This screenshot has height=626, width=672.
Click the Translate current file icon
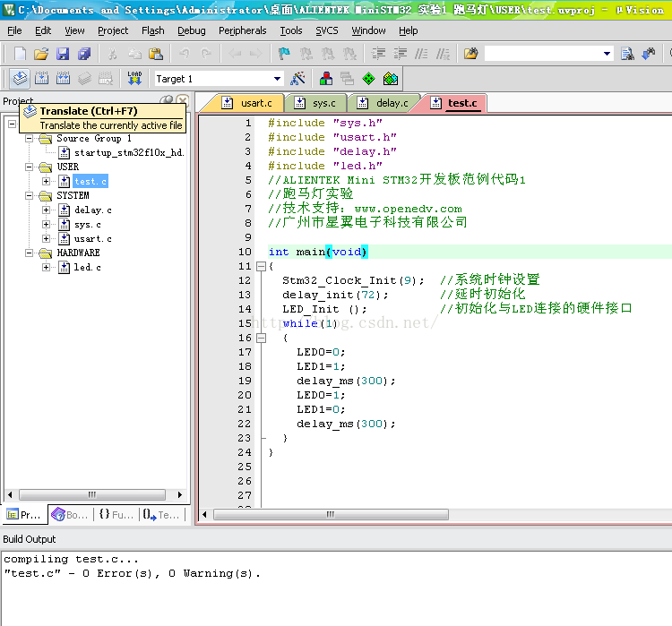tap(18, 79)
